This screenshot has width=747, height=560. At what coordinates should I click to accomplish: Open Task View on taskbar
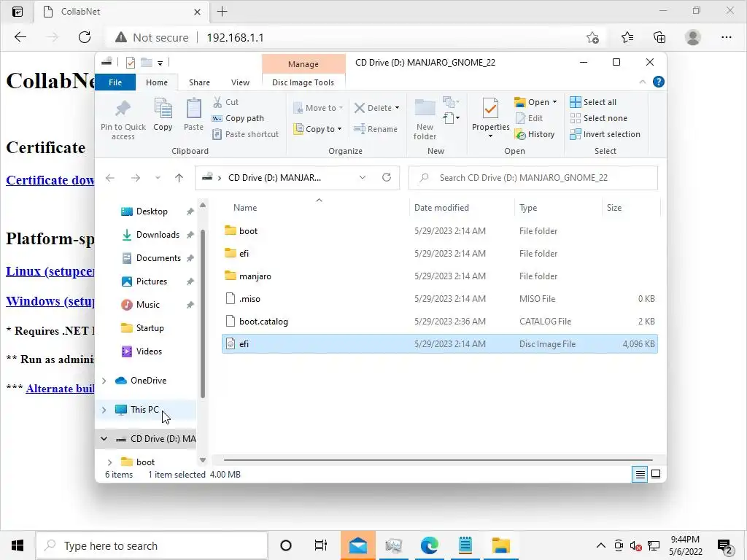pyautogui.click(x=321, y=545)
